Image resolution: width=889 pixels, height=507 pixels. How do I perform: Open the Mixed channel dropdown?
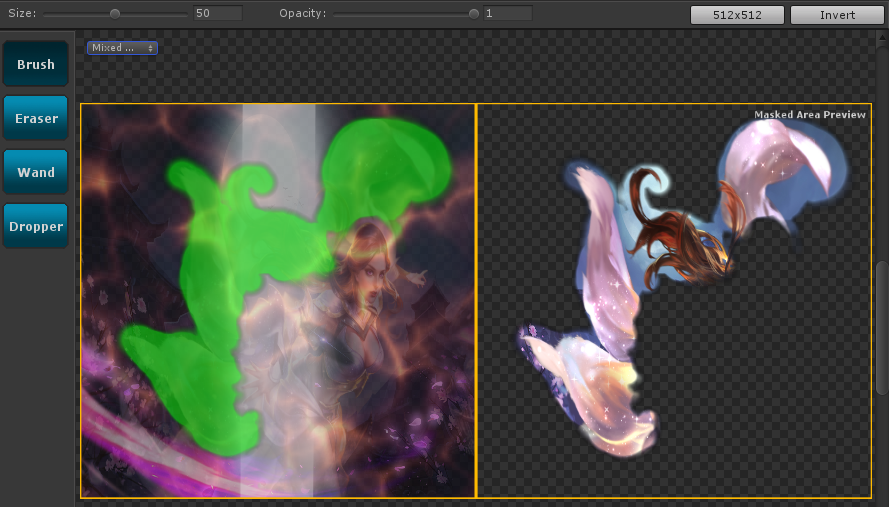122,48
